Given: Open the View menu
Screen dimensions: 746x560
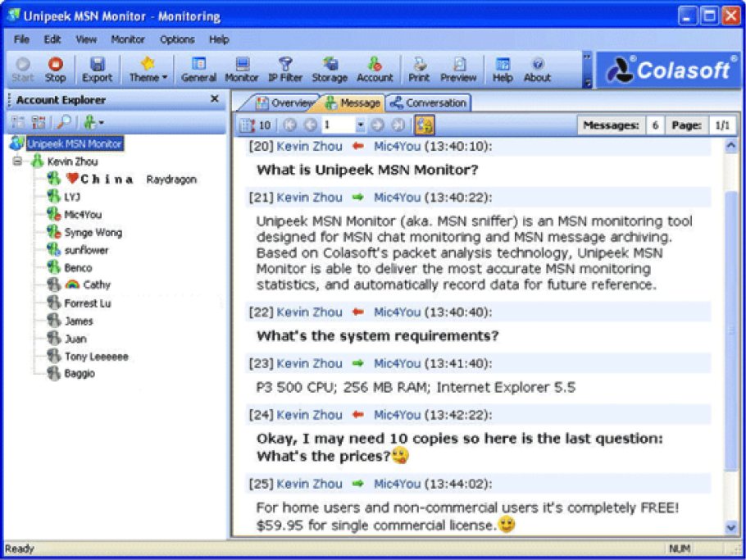Looking at the screenshot, I should pos(86,39).
